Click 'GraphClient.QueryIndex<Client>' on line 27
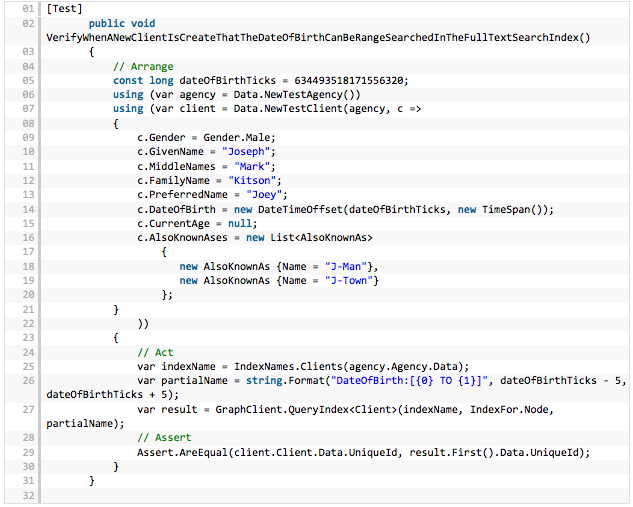 (306, 409)
